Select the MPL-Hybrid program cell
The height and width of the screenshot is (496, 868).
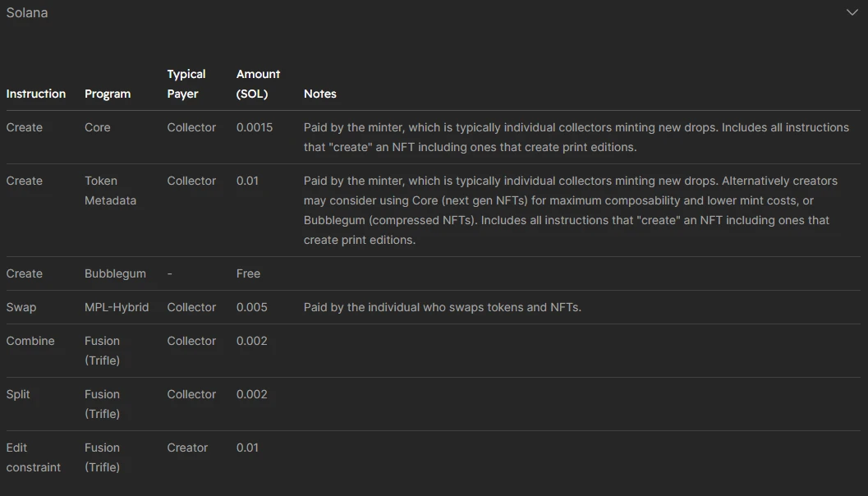coord(117,307)
